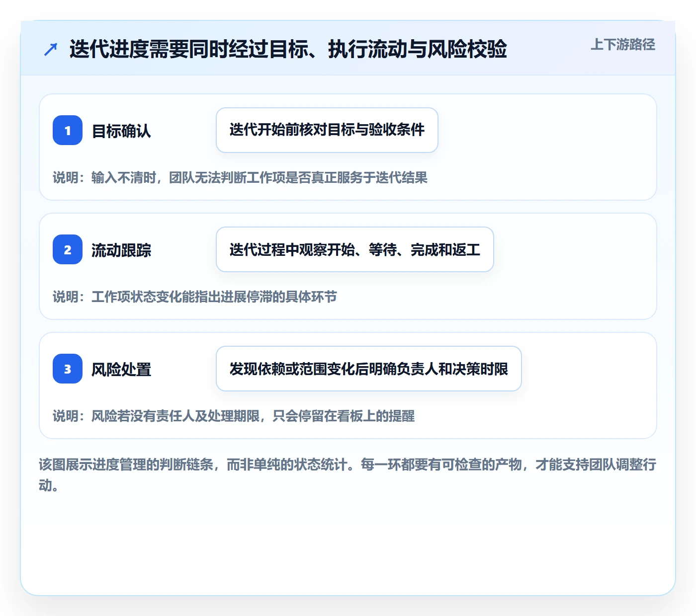This screenshot has width=696, height=616.
Task: Click the 风险处置 step heading
Action: click(121, 370)
